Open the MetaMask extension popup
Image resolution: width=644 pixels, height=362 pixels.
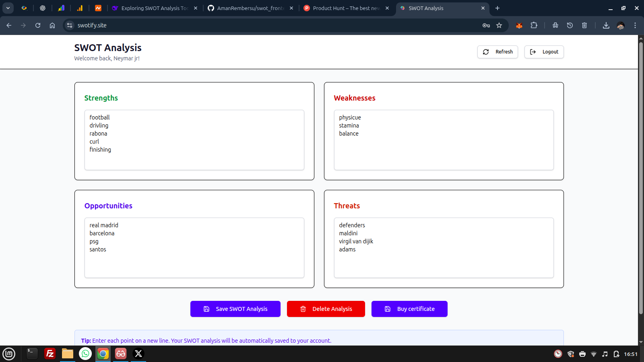[x=519, y=25]
